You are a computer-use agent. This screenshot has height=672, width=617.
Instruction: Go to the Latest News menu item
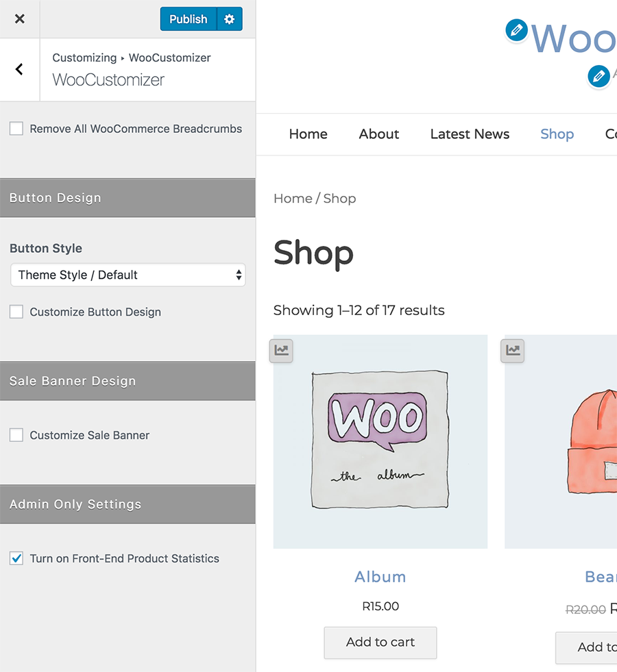coord(470,134)
